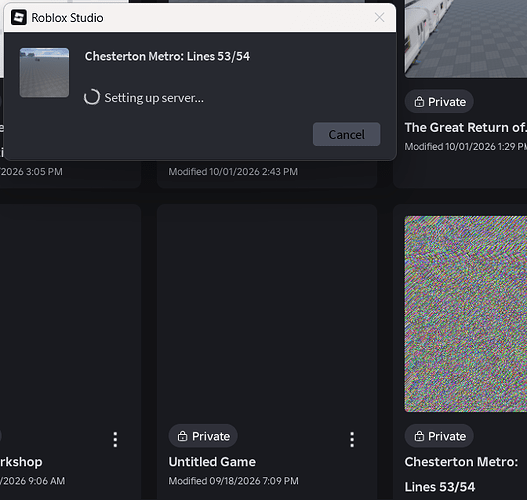This screenshot has height=500, width=527.
Task: Click the workshop card title text
Action: [x=21, y=462]
